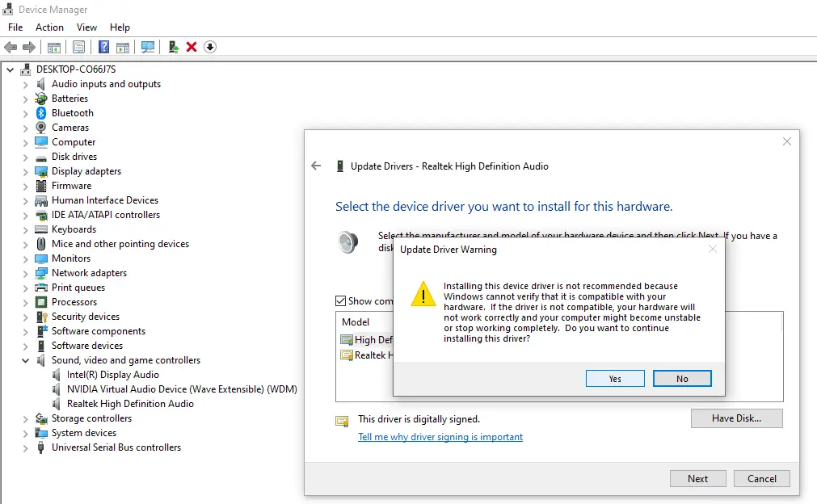
Task: Click the blue Help toolbar icon
Action: point(103,47)
